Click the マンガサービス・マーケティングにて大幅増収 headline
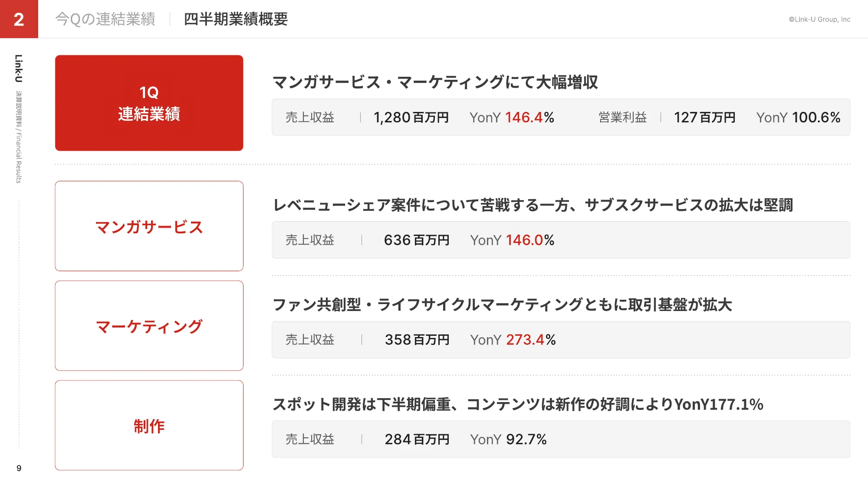This screenshot has width=868, height=488. tap(435, 82)
